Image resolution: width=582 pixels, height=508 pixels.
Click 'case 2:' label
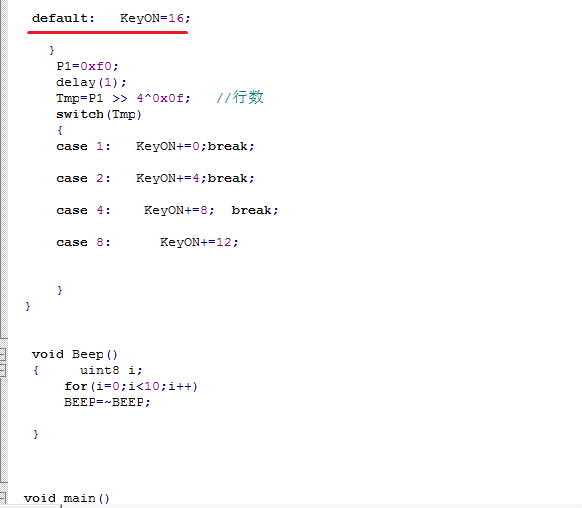click(x=84, y=178)
